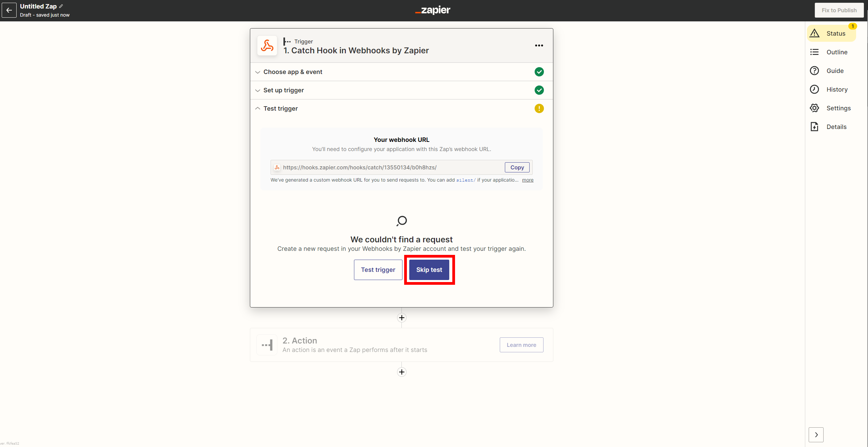Viewport: 868px width, 447px height.
Task: Open the three-dots trigger menu
Action: coord(539,45)
